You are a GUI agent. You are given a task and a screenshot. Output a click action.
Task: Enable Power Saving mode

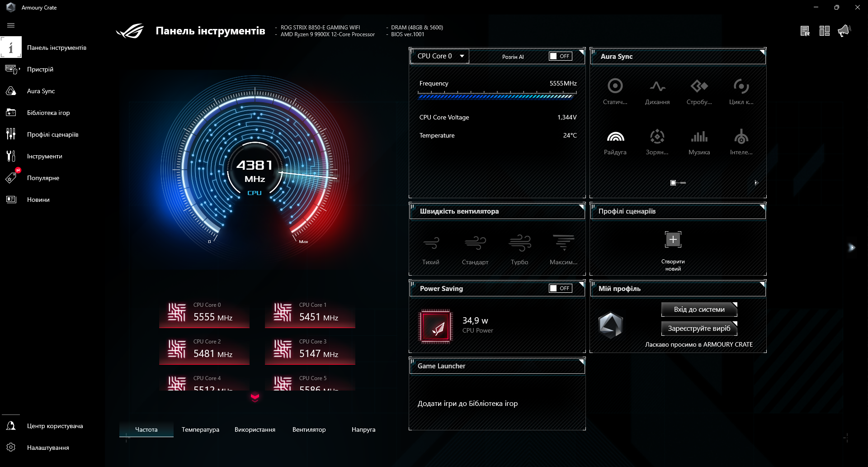(x=559, y=288)
